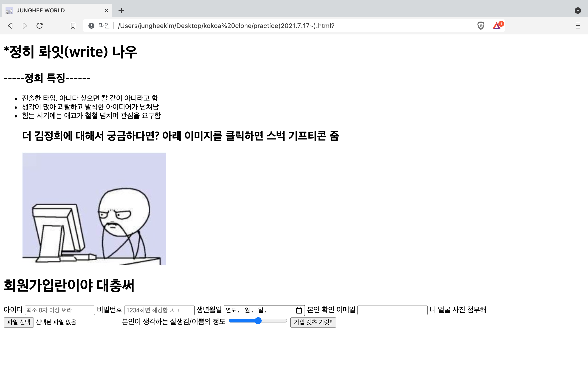
Task: Bookmark this page using bookmark icon
Action: (x=73, y=25)
